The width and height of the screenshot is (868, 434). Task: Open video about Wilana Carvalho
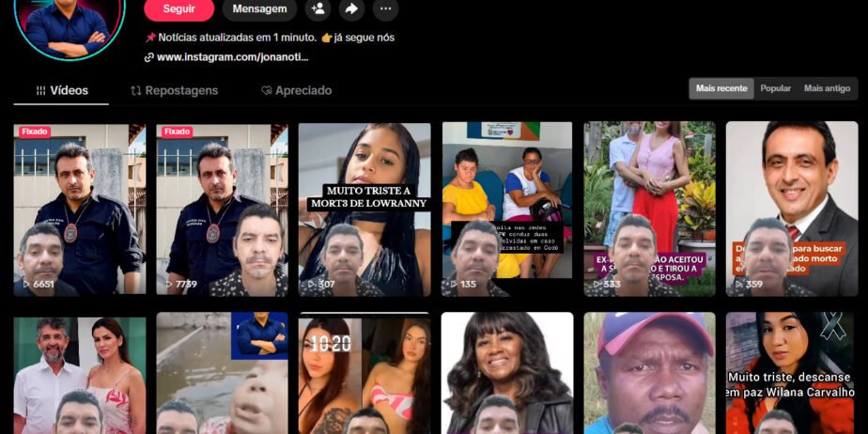pyautogui.click(x=792, y=374)
